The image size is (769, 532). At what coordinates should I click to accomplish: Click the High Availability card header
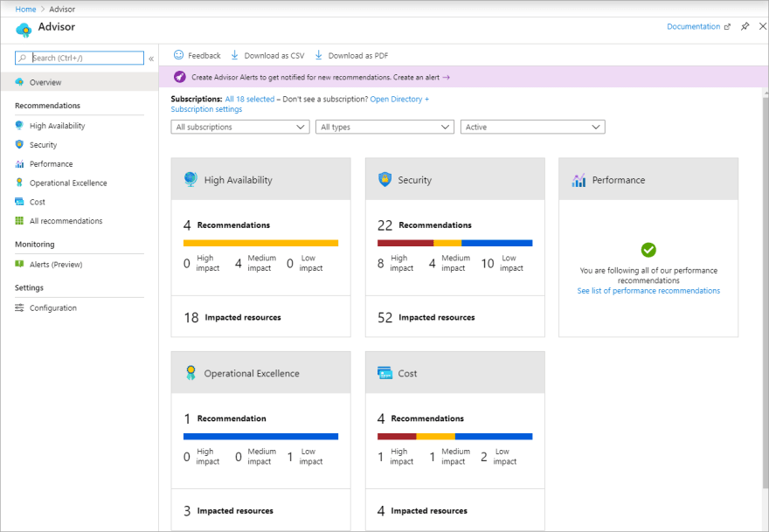(261, 179)
